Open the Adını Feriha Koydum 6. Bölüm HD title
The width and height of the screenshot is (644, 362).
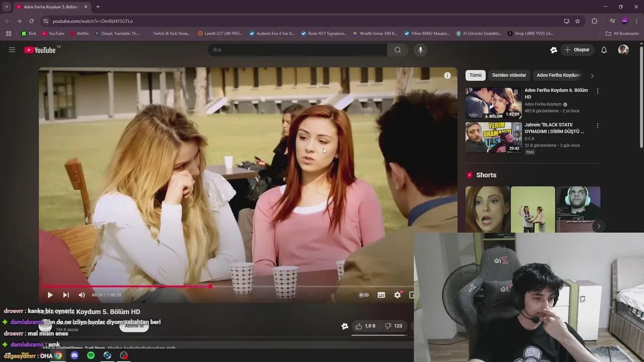[556, 94]
